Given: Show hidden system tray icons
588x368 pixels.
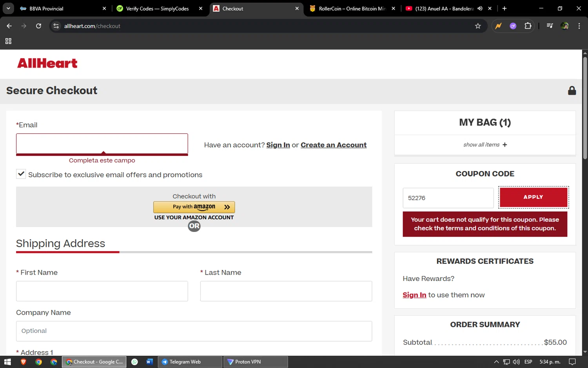Looking at the screenshot, I should (496, 362).
